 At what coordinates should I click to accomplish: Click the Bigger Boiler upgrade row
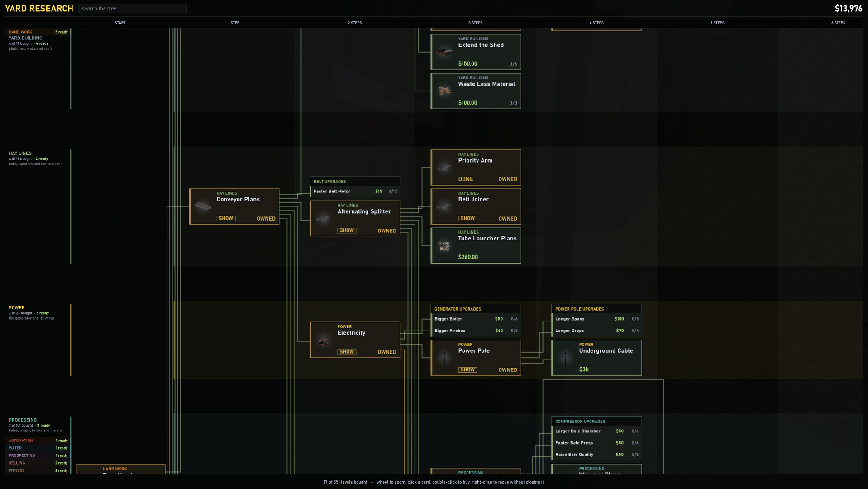(x=476, y=319)
